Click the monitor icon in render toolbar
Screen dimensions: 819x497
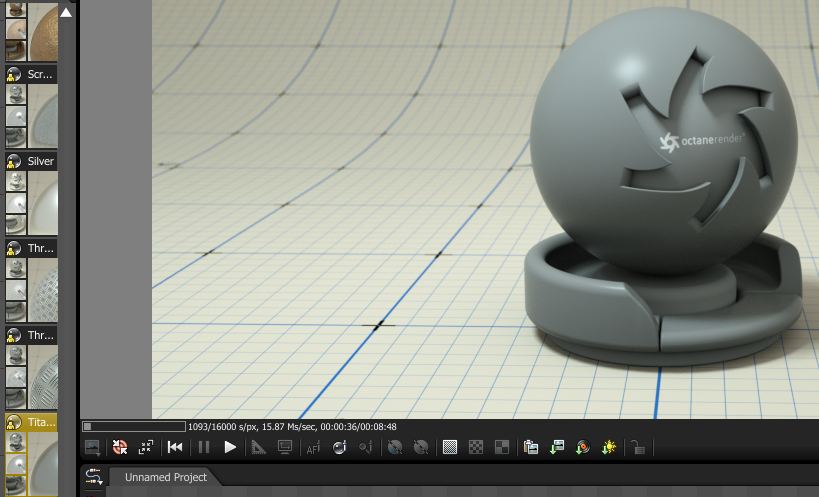click(285, 447)
